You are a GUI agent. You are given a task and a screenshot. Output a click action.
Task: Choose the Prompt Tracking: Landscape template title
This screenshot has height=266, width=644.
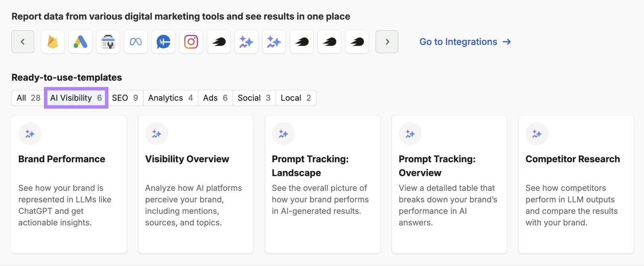tap(310, 166)
